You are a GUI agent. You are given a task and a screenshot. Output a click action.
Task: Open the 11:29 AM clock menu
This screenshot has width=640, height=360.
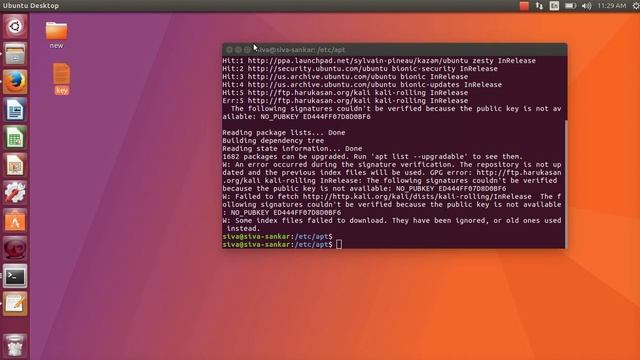click(611, 6)
